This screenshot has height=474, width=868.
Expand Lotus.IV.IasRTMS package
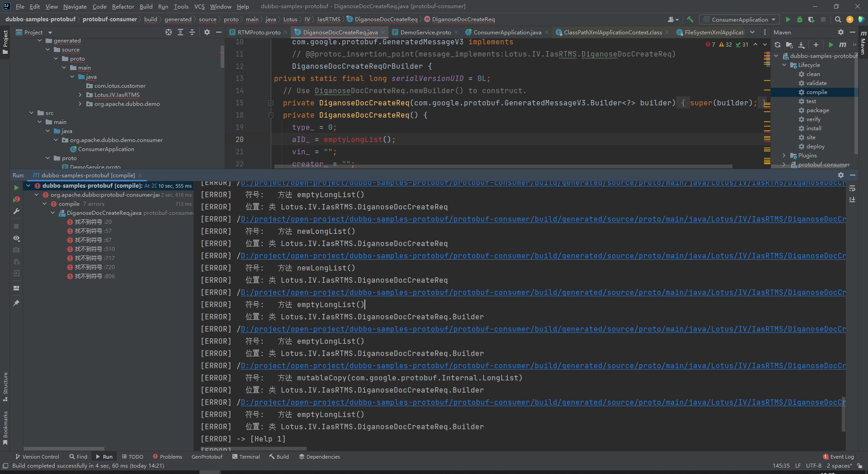[x=80, y=95]
